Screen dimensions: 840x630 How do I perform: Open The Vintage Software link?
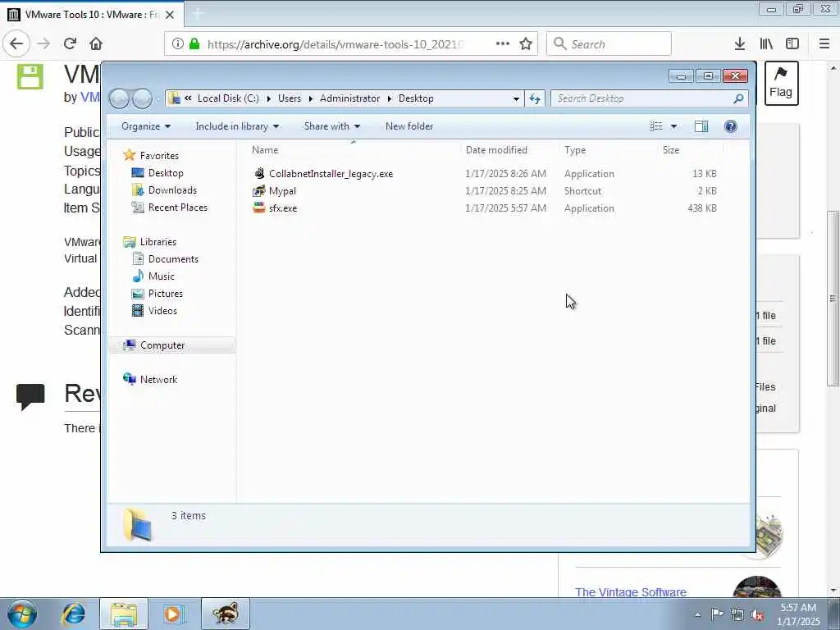click(631, 592)
